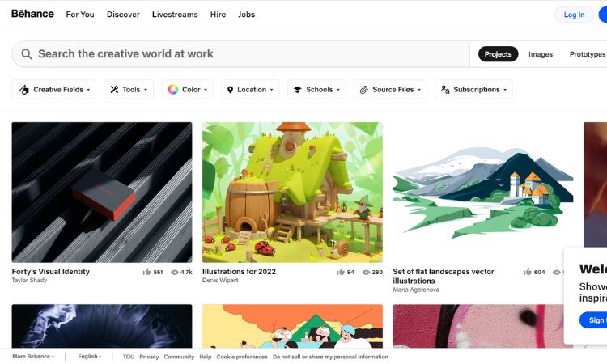Open the English language selector

tap(89, 356)
